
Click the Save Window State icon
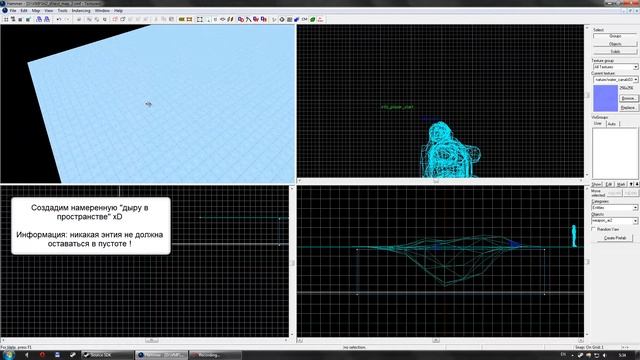click(47, 19)
